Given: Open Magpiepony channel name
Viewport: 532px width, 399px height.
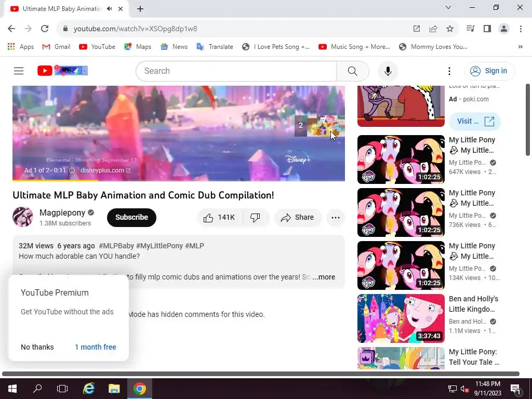Looking at the screenshot, I should coord(62,212).
